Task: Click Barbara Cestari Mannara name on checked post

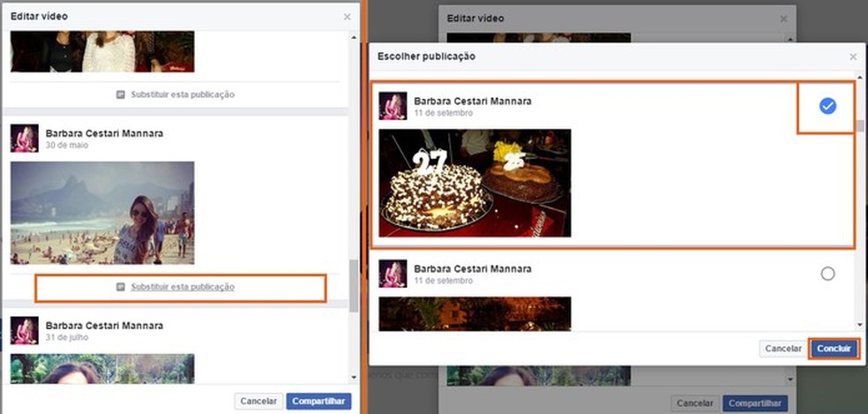Action: pyautogui.click(x=473, y=101)
